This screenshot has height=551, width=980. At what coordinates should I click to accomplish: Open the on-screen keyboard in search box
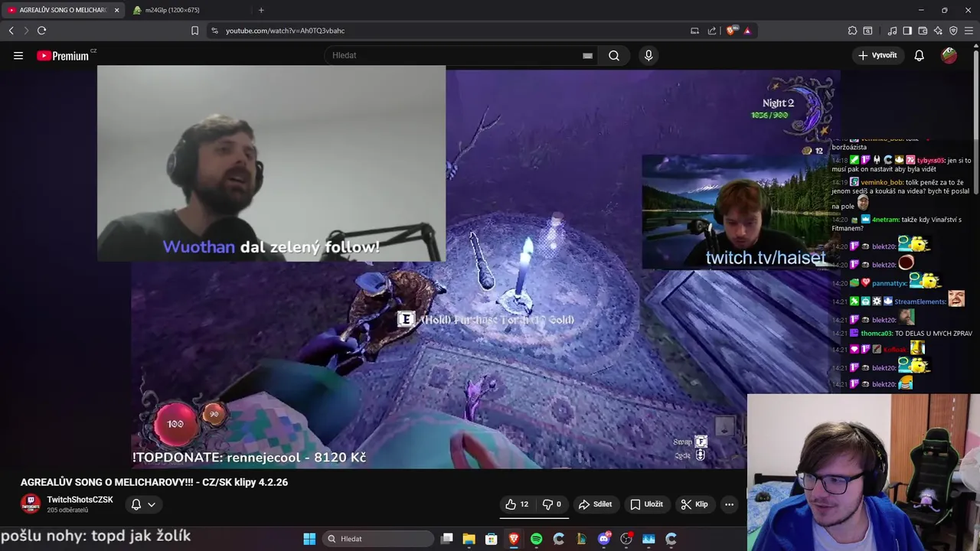point(587,56)
